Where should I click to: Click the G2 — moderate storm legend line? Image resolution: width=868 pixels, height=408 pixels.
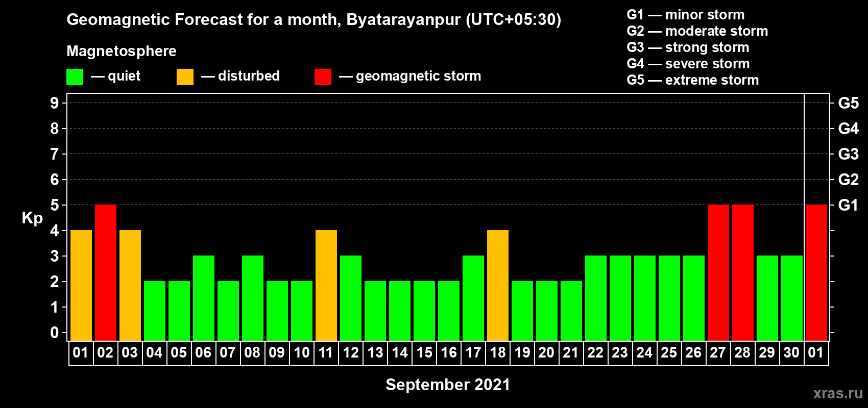[x=697, y=31]
